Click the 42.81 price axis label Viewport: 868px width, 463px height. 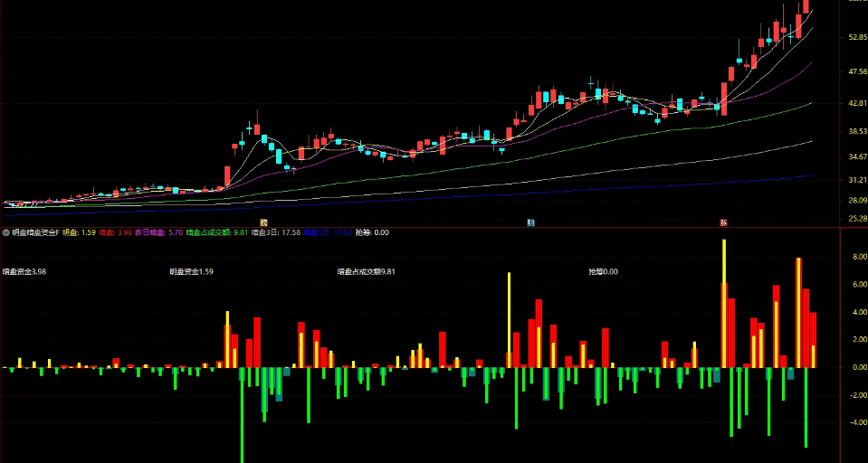(x=858, y=103)
